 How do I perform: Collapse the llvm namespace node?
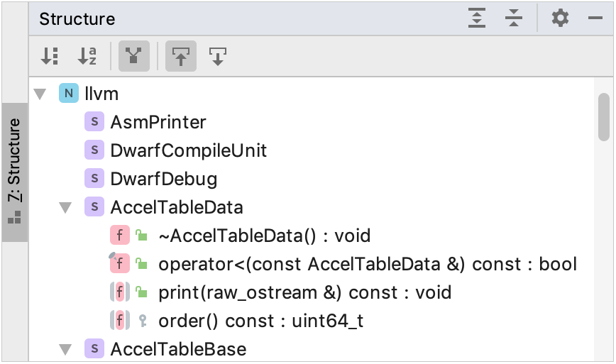pos(40,94)
